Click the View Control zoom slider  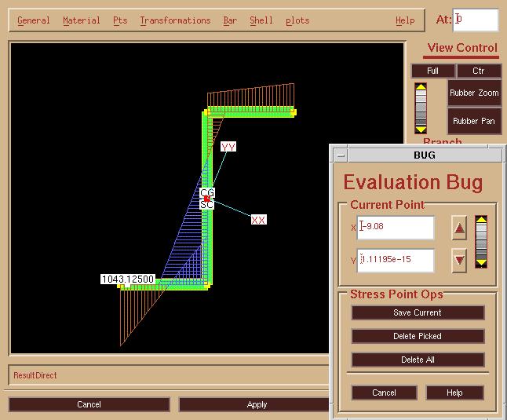(x=421, y=108)
